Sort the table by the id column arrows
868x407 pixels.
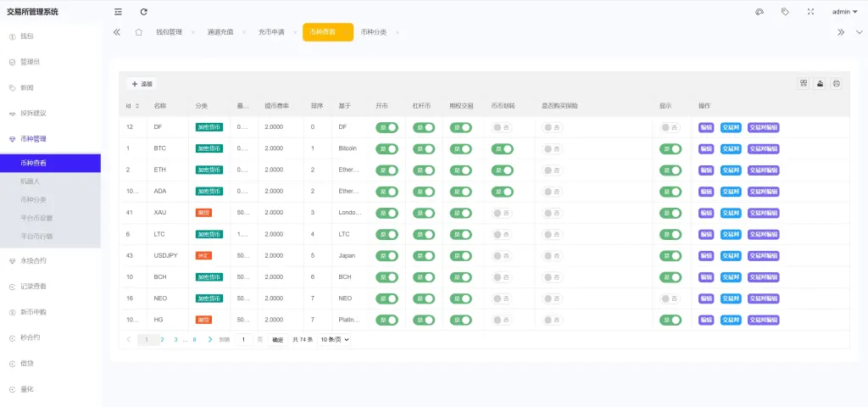point(137,105)
